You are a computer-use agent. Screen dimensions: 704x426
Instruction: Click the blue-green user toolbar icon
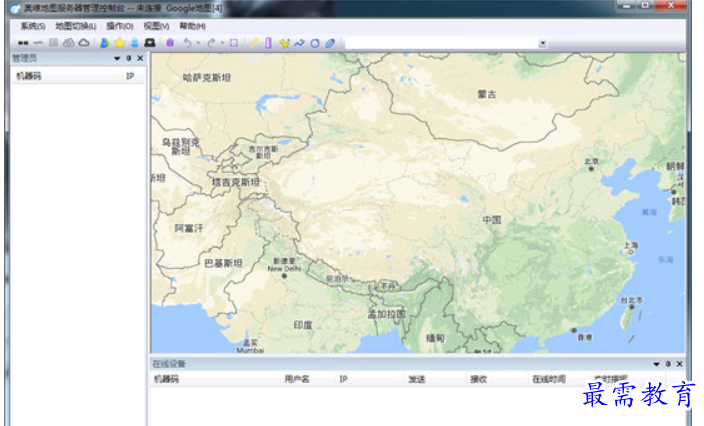(105, 43)
